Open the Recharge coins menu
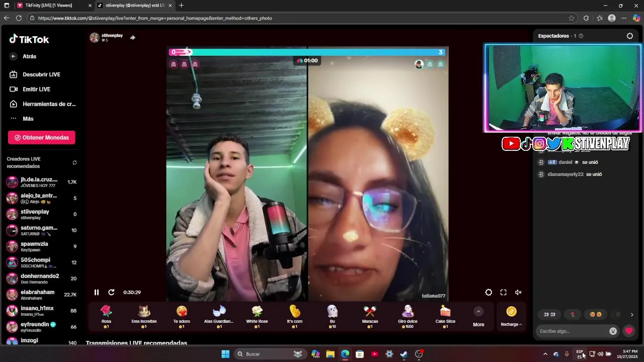Viewport: 644px width, 362px height. 511,317
